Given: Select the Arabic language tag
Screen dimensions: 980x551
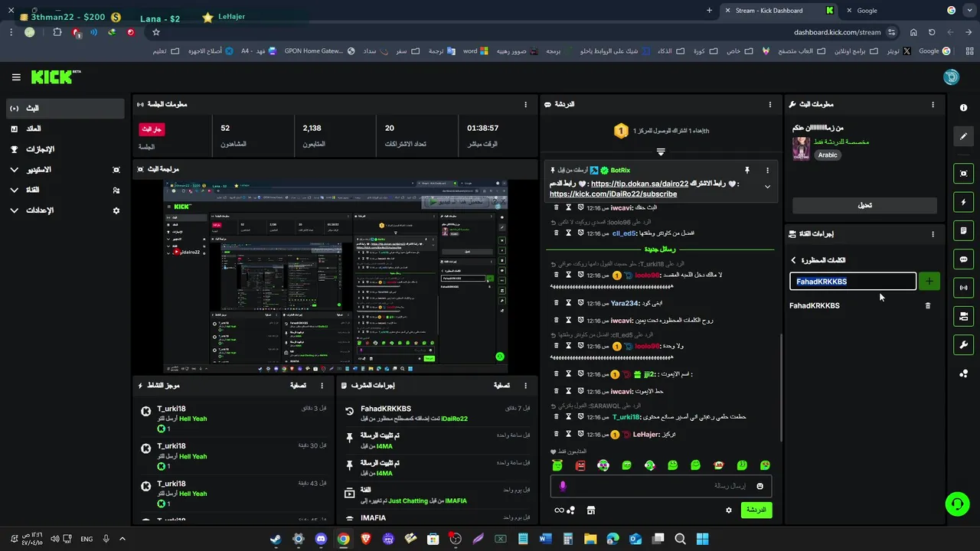Looking at the screenshot, I should (828, 155).
